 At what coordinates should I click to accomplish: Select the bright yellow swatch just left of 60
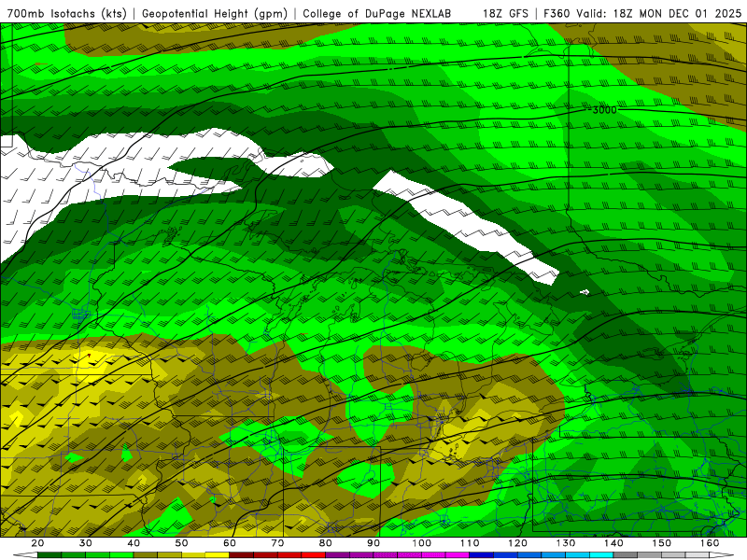coord(218,555)
